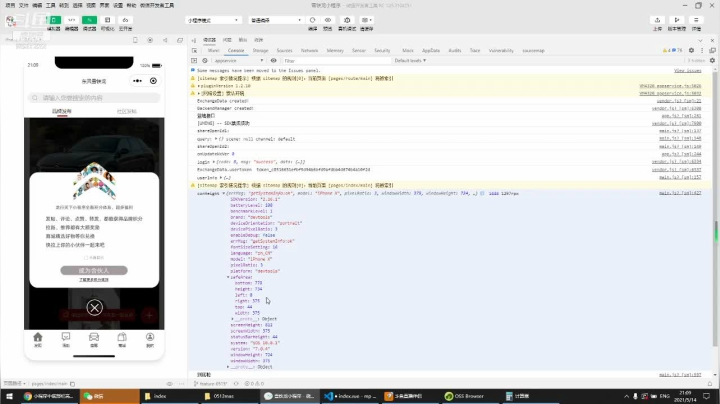Screen dimensions: 720x404
Task: Open the console settings gear icon
Action: [x=712, y=61]
